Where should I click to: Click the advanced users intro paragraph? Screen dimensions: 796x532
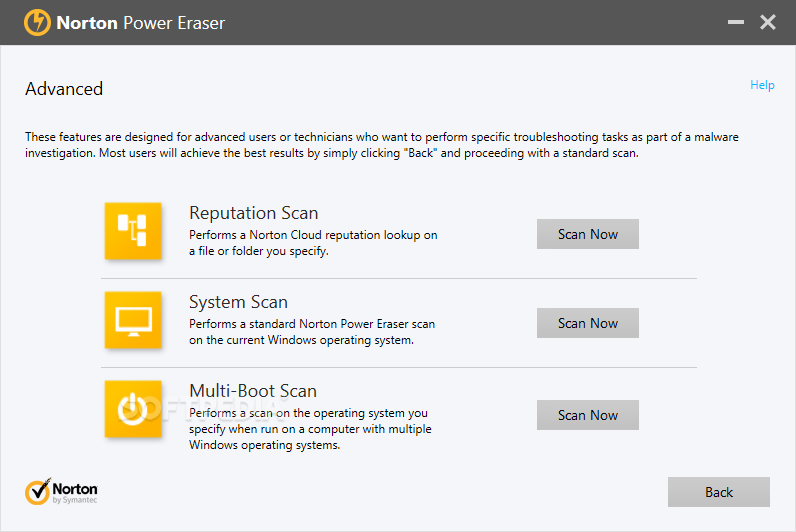point(382,145)
